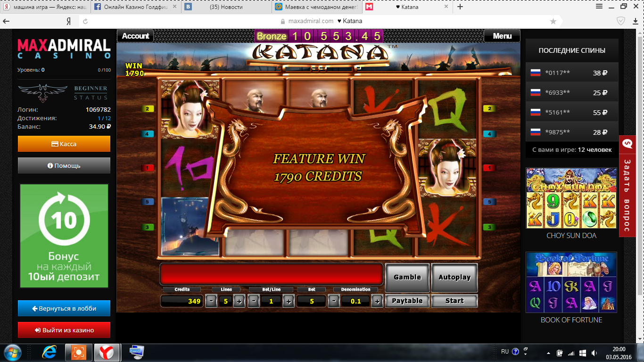The height and width of the screenshot is (362, 644).
Task: Switch to the '(35) Новости' tab
Action: click(227, 7)
